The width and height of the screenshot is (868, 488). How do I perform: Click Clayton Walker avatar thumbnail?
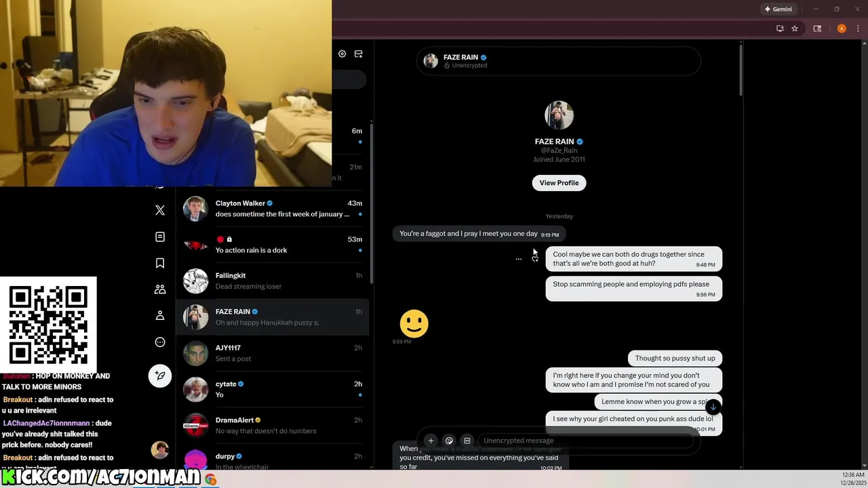point(195,209)
